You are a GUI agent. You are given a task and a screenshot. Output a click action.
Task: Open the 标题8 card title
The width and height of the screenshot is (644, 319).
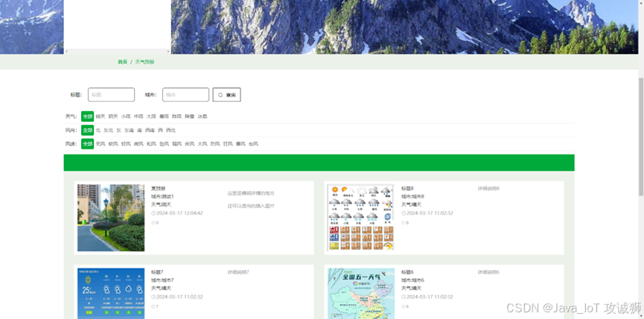[407, 189]
